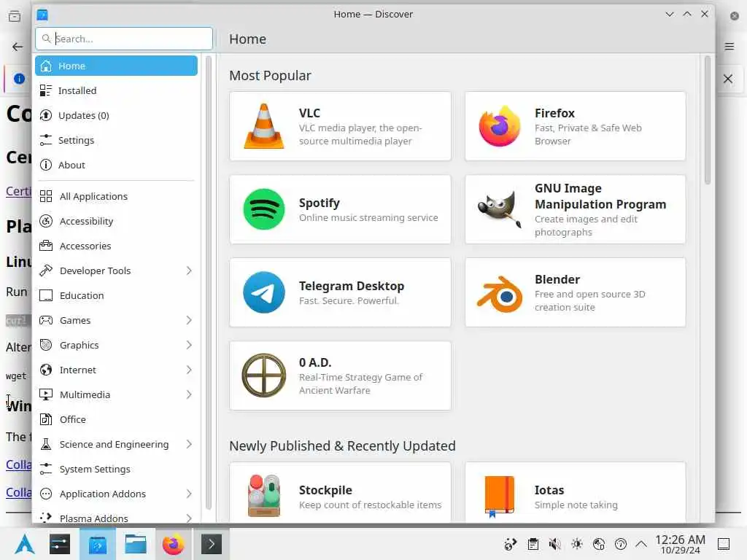This screenshot has height=560, width=747.
Task: Open 0 A.D. card title
Action: [315, 362]
